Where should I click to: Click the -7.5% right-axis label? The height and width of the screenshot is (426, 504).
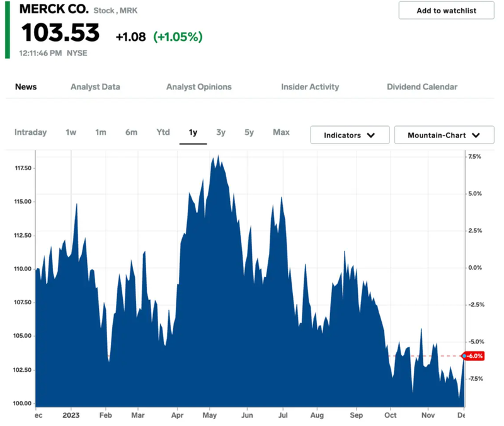pyautogui.click(x=476, y=378)
